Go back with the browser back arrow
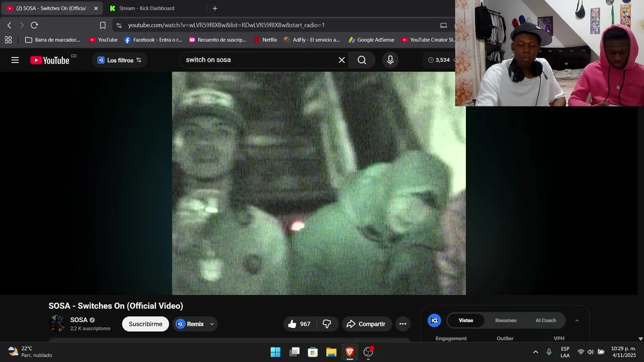 [9, 25]
